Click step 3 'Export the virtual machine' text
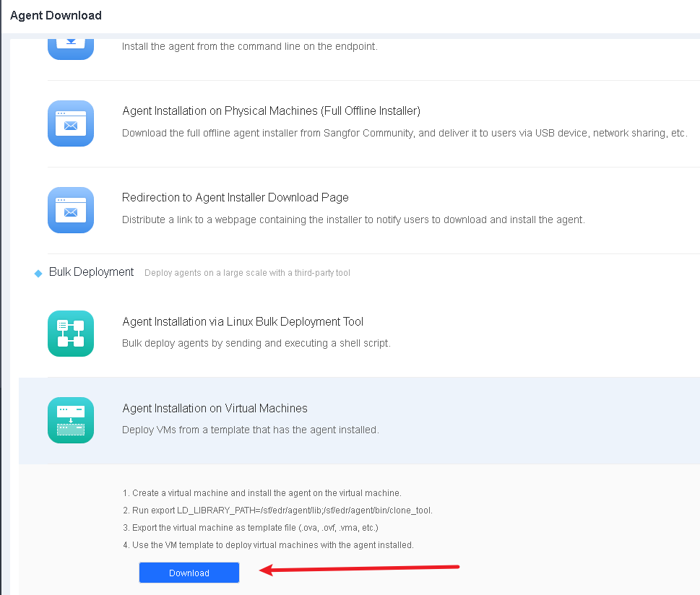This screenshot has height=595, width=700. click(x=251, y=528)
